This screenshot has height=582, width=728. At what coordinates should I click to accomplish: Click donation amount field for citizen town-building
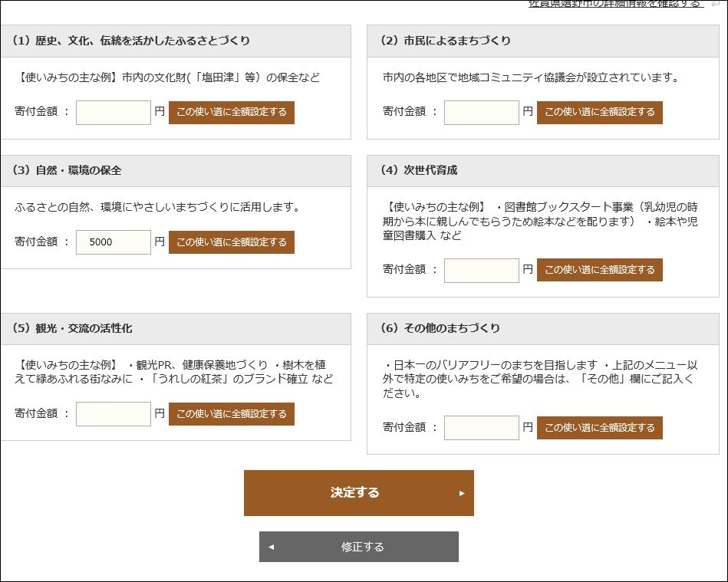pyautogui.click(x=482, y=112)
